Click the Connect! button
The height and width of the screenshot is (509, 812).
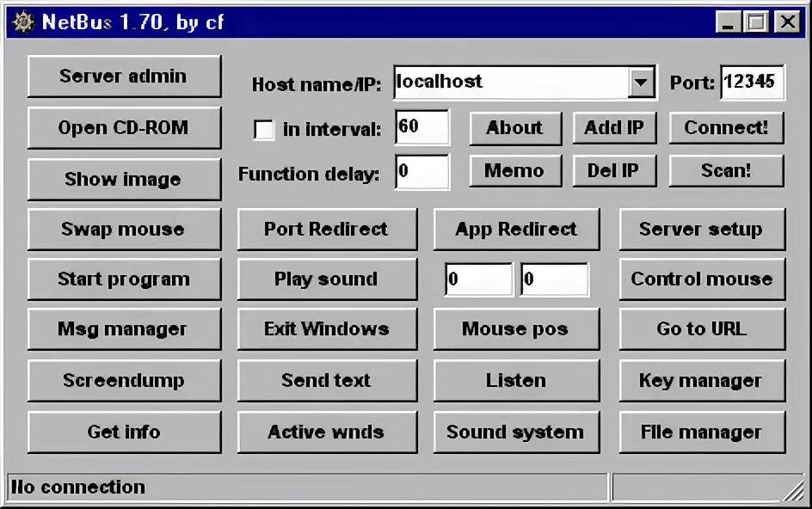[x=727, y=128]
